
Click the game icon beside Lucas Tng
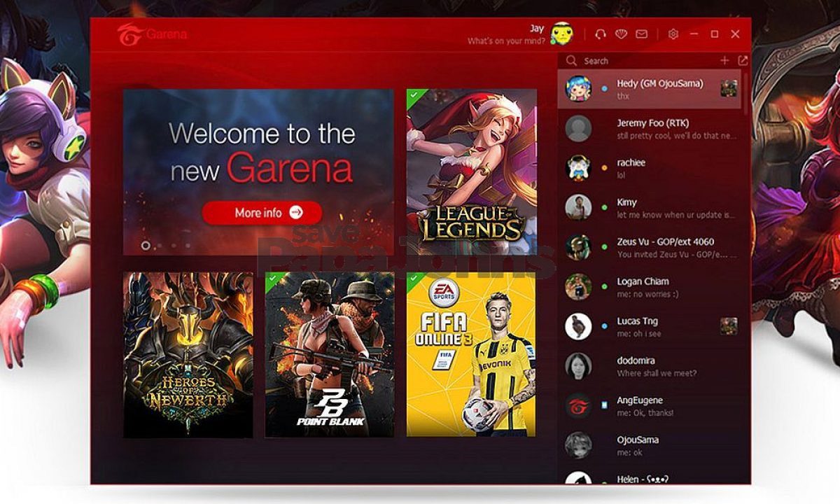coord(729,326)
